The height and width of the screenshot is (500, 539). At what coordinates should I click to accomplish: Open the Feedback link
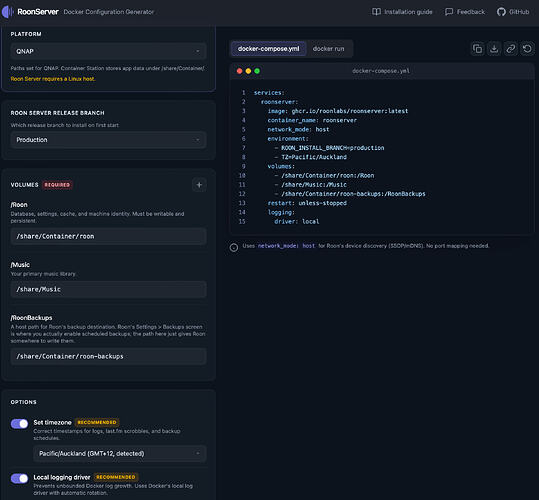coord(465,12)
